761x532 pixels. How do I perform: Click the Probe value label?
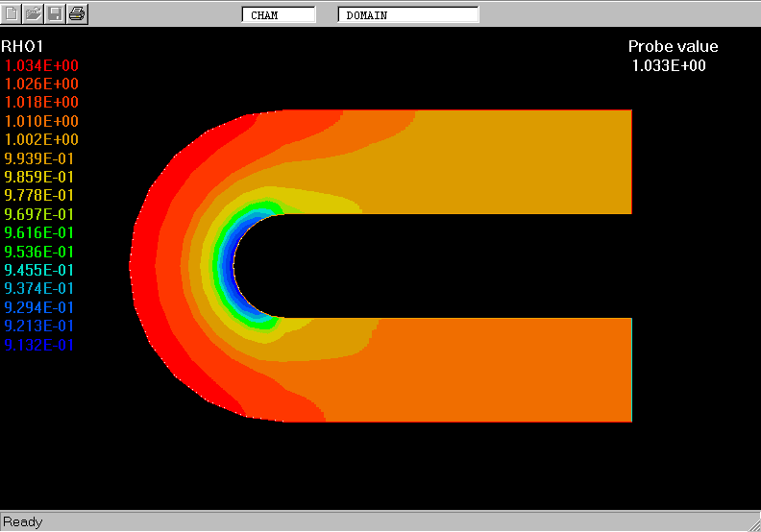click(x=673, y=46)
